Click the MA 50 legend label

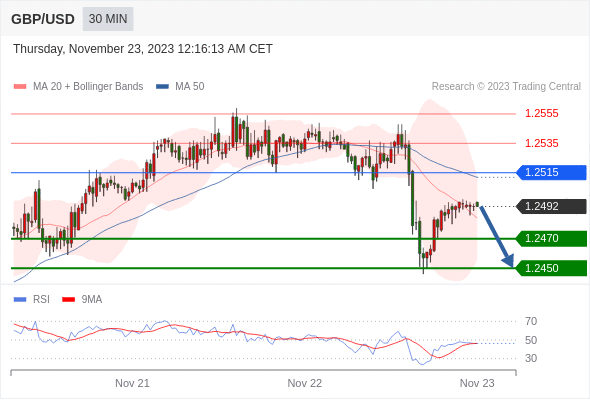190,87
